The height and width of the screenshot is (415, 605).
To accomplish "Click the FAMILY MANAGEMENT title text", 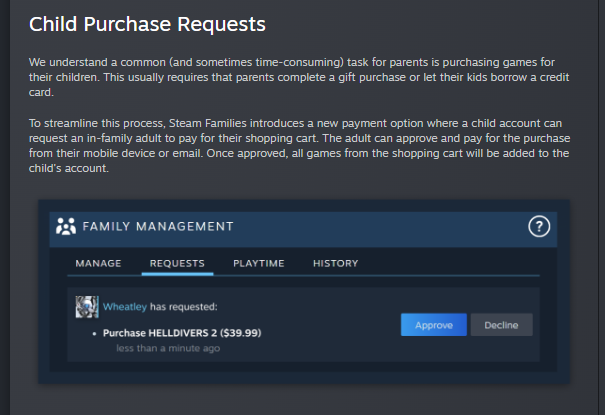I will (x=158, y=226).
